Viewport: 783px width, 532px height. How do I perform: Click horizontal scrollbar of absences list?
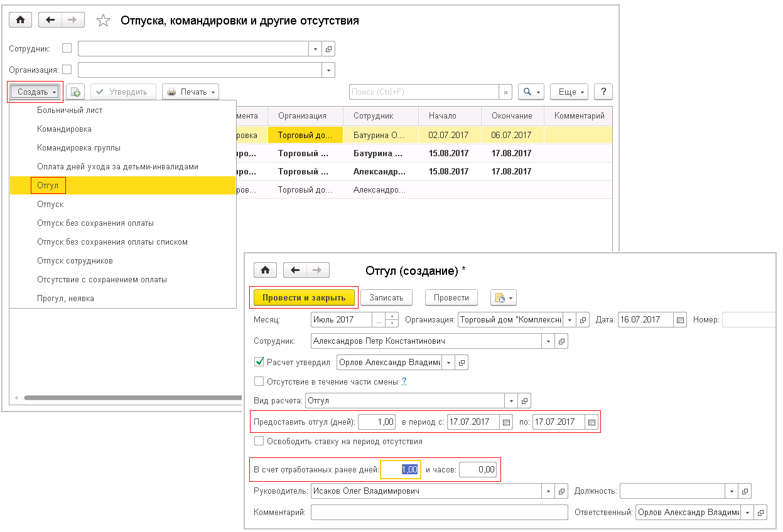(132, 397)
